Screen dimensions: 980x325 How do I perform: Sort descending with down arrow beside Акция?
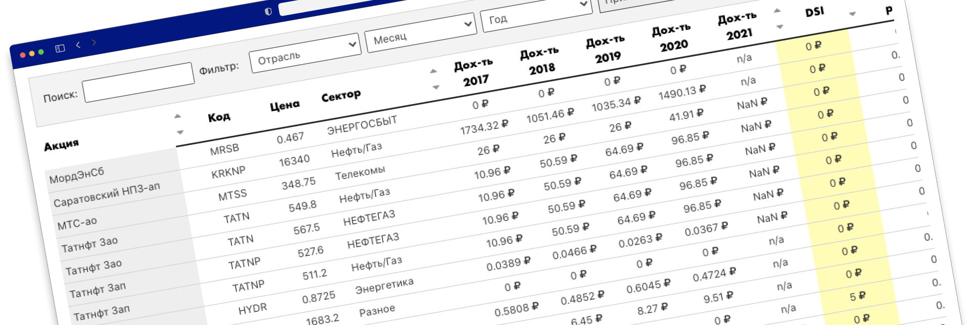click(x=179, y=132)
